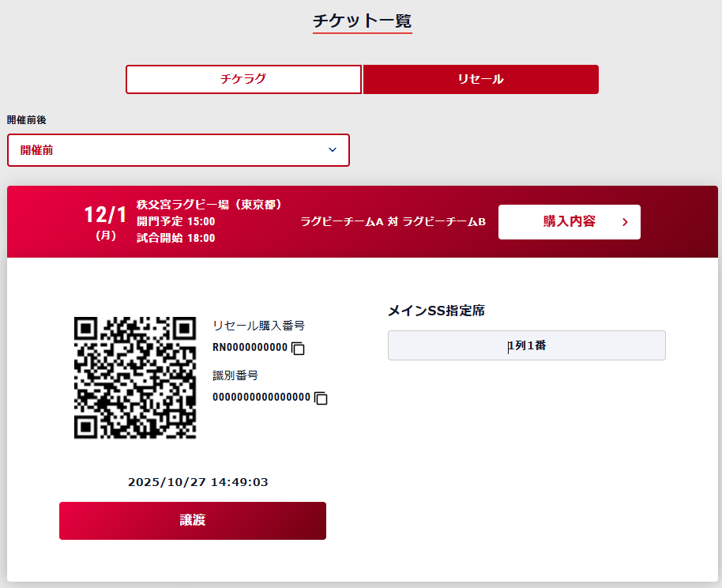The height and width of the screenshot is (588, 722).
Task: Expand match purchase details via 購入内容
Action: click(x=569, y=222)
